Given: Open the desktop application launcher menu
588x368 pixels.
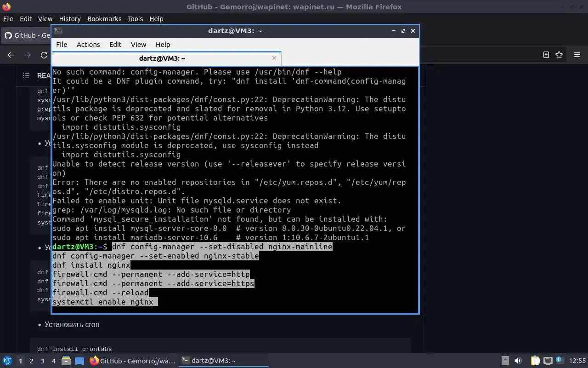Looking at the screenshot, I should [7, 361].
